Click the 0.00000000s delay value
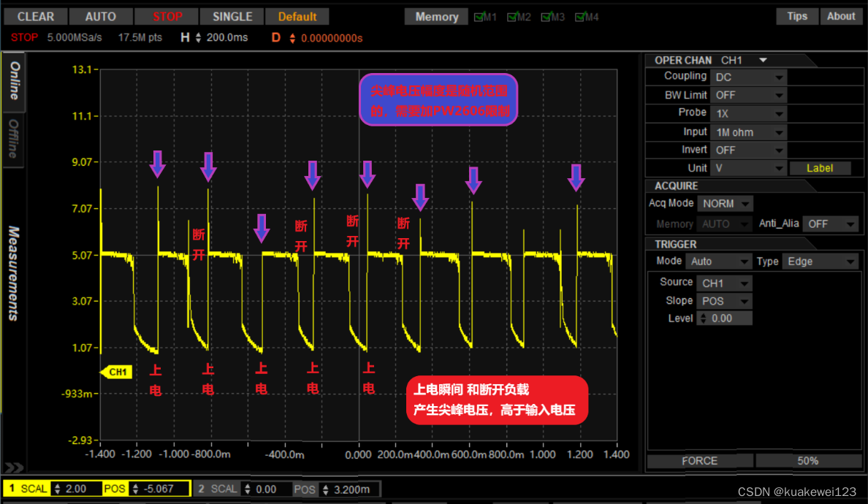Screen dimensions: 868x504 [x=332, y=38]
